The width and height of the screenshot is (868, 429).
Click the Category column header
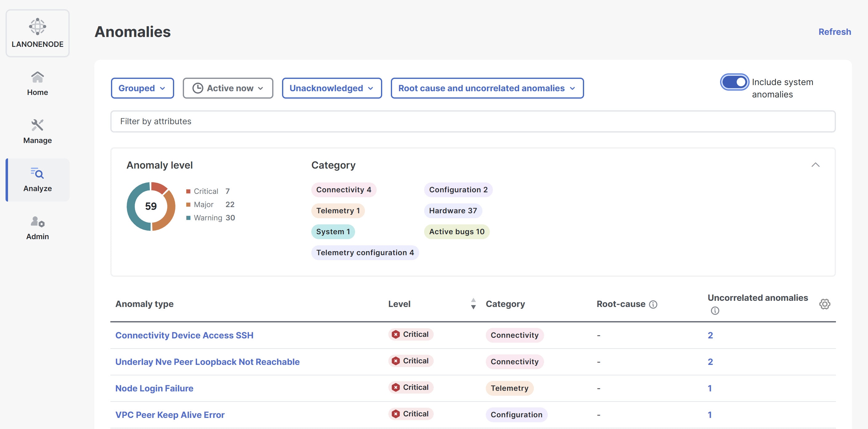click(x=505, y=304)
